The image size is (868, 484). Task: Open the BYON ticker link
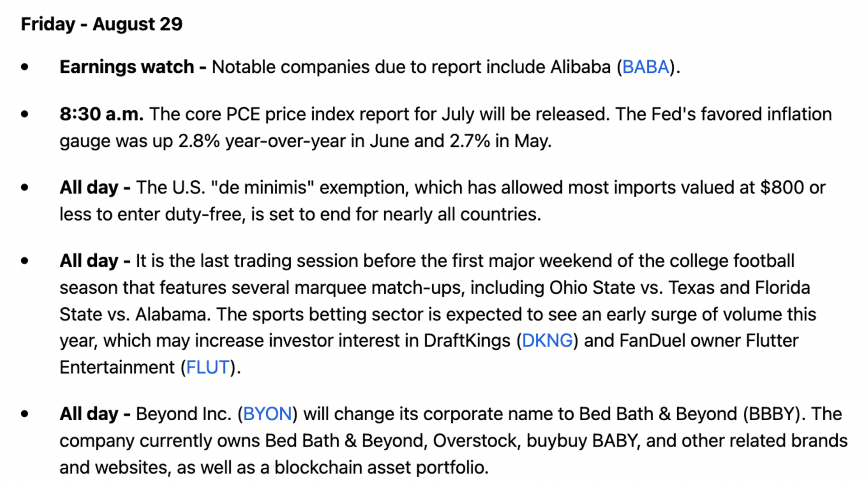click(x=268, y=414)
